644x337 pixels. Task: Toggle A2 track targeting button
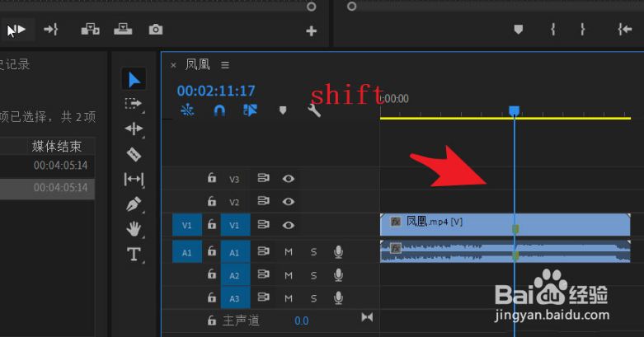click(235, 275)
